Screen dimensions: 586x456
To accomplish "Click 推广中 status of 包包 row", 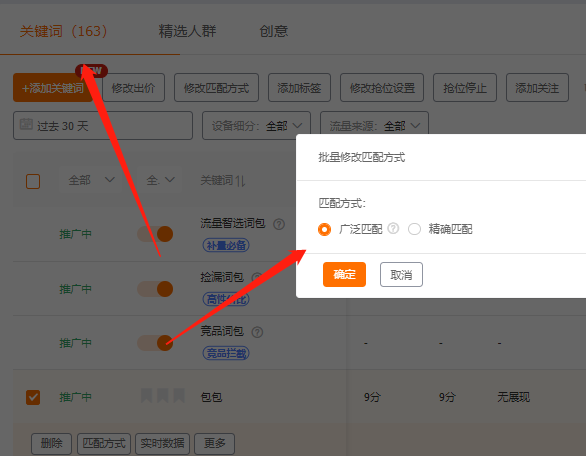I will [75, 397].
